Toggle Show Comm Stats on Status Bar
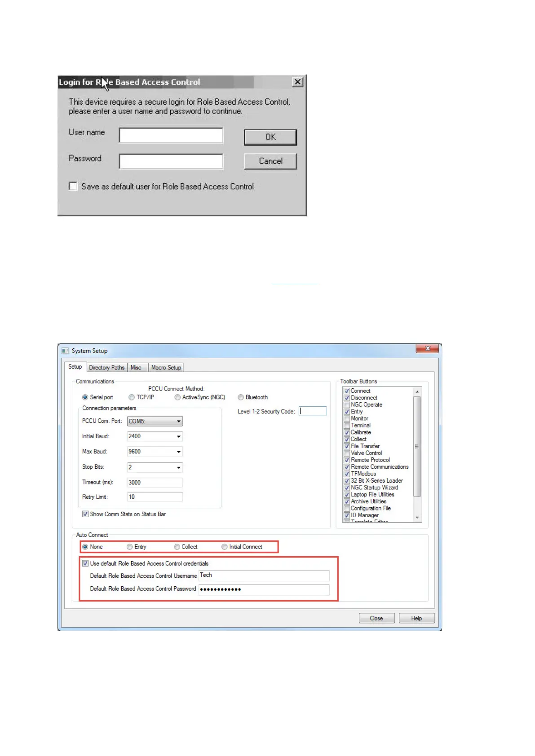The height and width of the screenshot is (756, 535). 85,514
